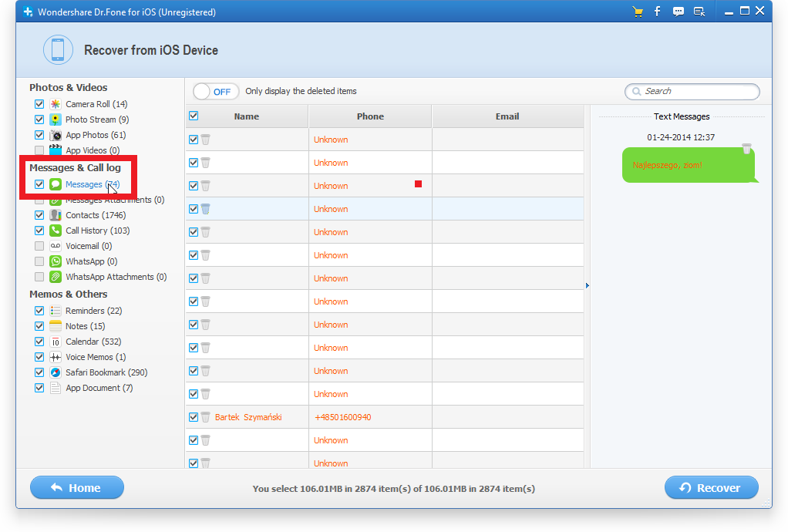This screenshot has height=532, width=788.
Task: Click the Home button
Action: (x=77, y=488)
